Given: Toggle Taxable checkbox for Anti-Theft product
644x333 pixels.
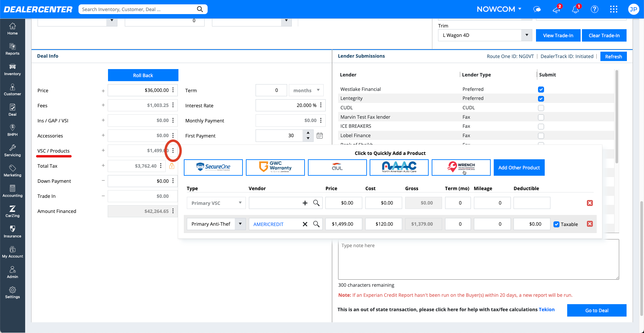Looking at the screenshot, I should [x=556, y=224].
